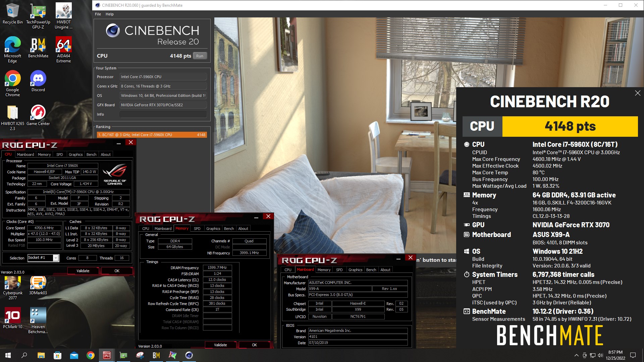The width and height of the screenshot is (644, 362).
Task: Click the DRAM Frequency 1599.7 MHz value
Action: tap(217, 268)
